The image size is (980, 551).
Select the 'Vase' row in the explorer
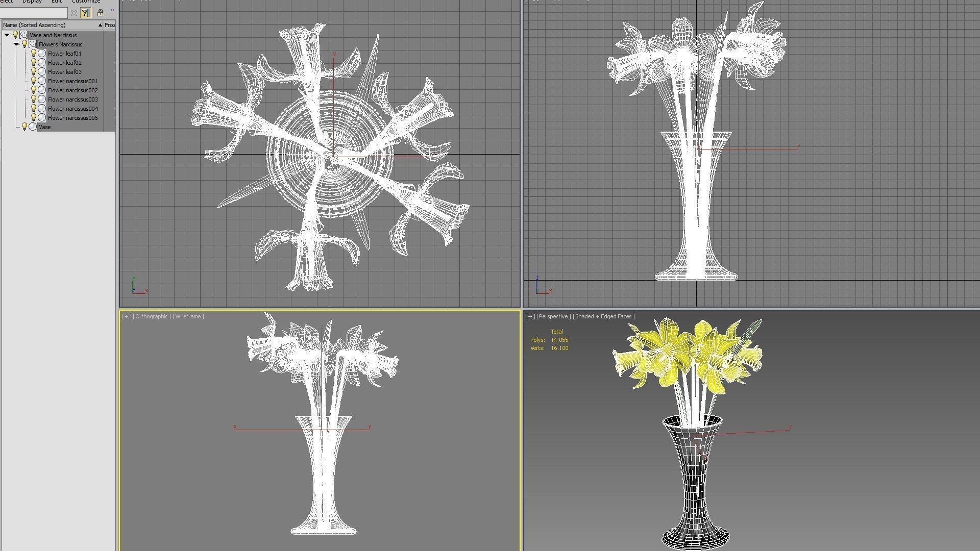point(44,127)
